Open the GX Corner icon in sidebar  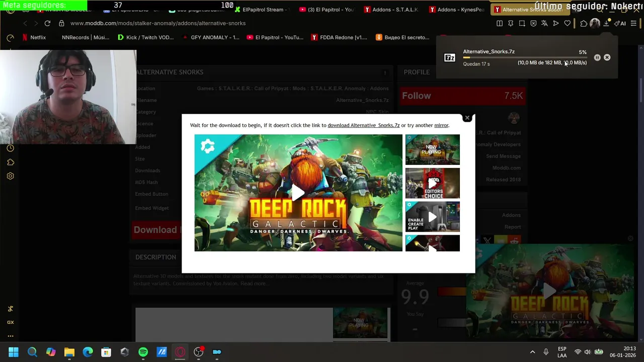[x=10, y=322]
